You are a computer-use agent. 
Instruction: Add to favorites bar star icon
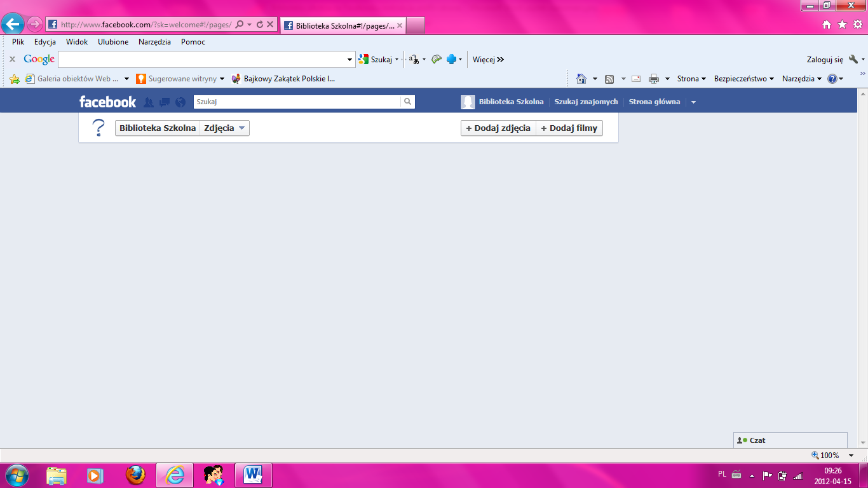15,79
